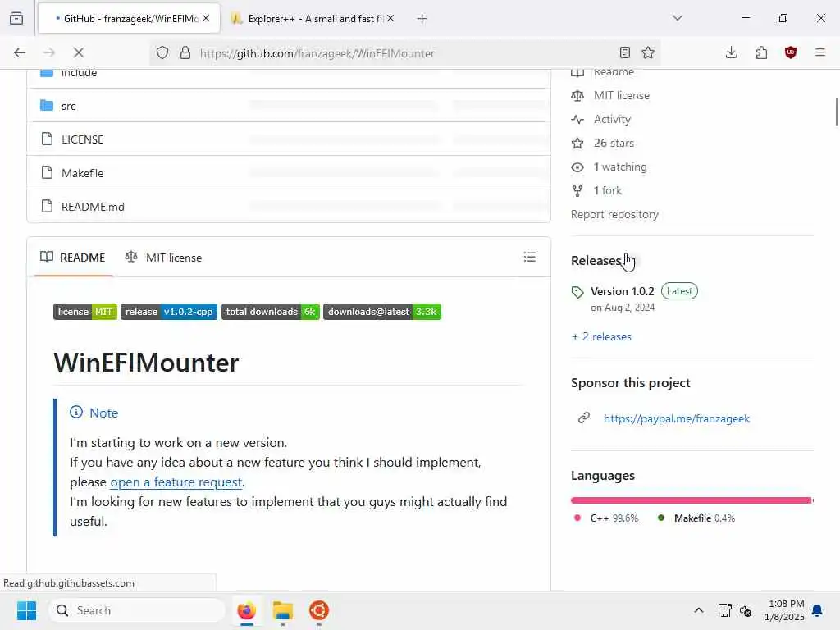Open File Explorer from the taskbar
Image resolution: width=840 pixels, height=630 pixels.
point(283,610)
